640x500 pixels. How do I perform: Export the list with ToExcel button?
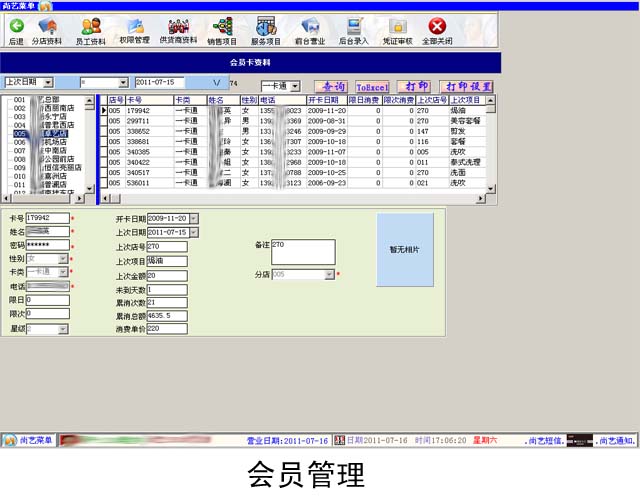click(x=372, y=87)
